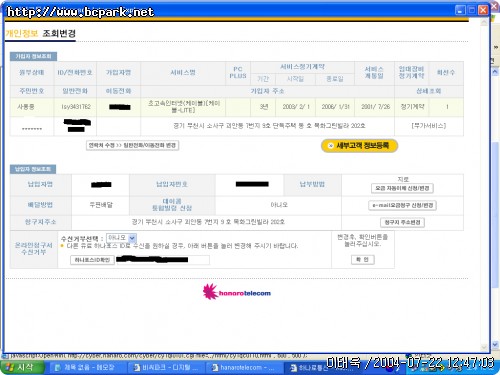This screenshot has height=375, width=500.
Task: Click the 데이콤 통합빌링 신청 label
Action: (172, 205)
